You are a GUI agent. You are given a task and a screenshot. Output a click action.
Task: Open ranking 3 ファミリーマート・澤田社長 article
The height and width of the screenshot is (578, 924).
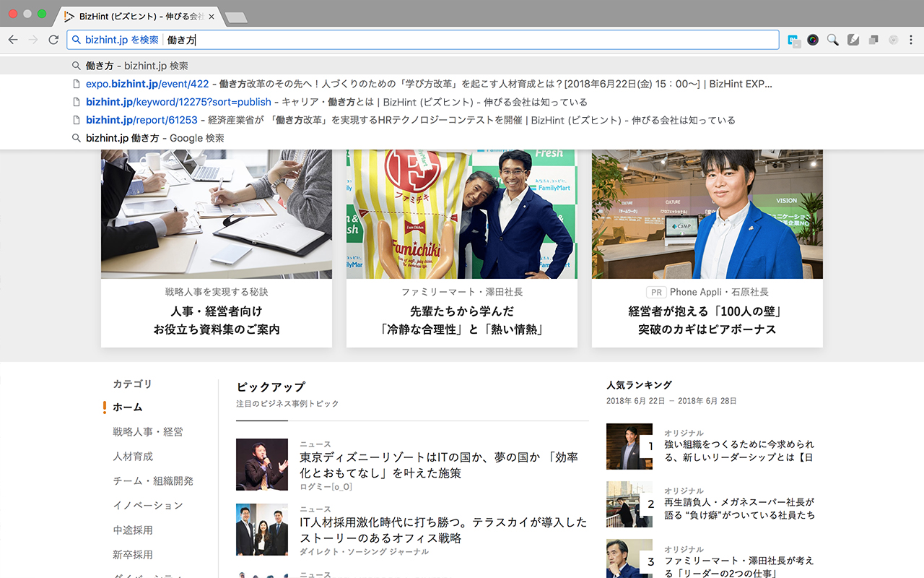click(x=739, y=566)
